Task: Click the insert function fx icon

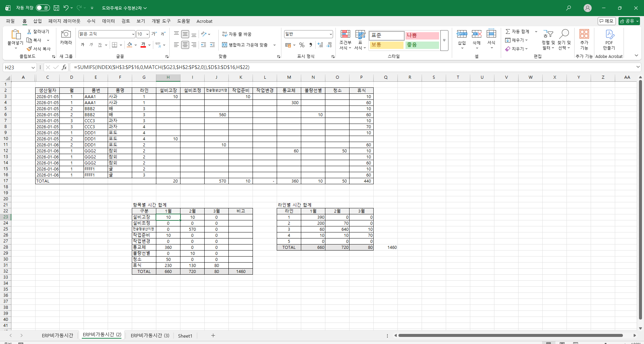Action: tap(64, 67)
